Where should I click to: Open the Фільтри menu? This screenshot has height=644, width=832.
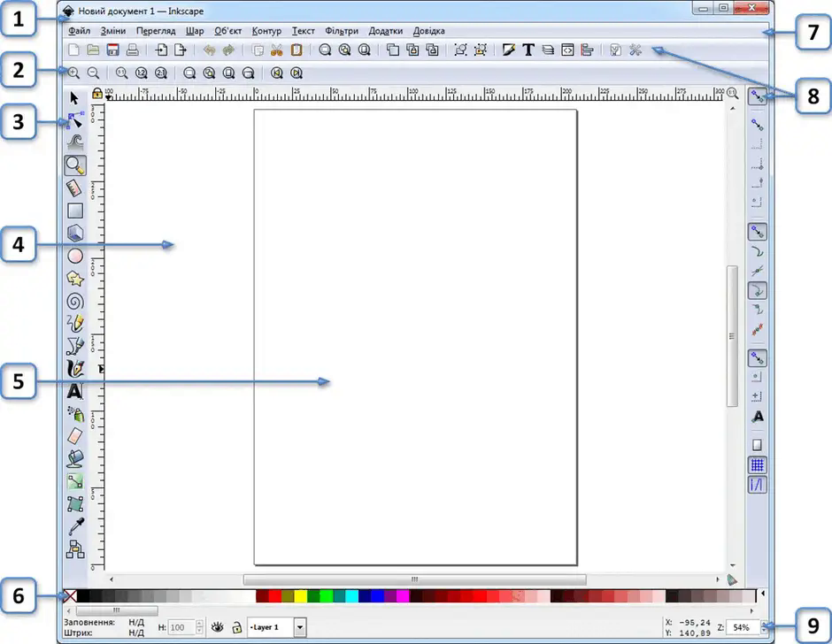[x=342, y=31]
